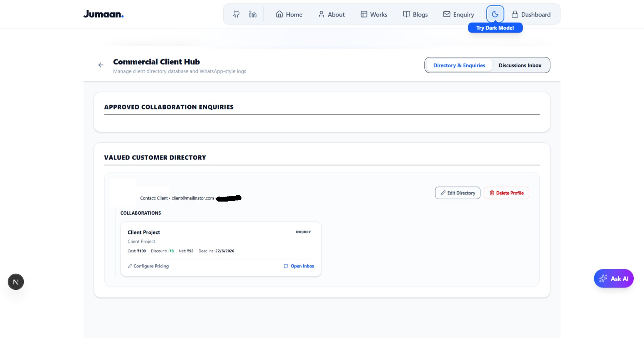This screenshot has width=644, height=338.
Task: Open Inbox for Client Project
Action: [299, 266]
